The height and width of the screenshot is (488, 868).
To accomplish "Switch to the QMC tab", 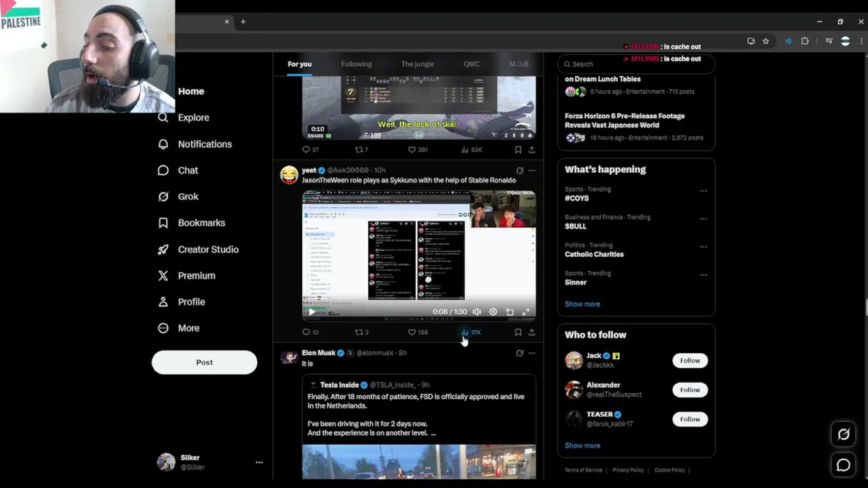I will [471, 64].
